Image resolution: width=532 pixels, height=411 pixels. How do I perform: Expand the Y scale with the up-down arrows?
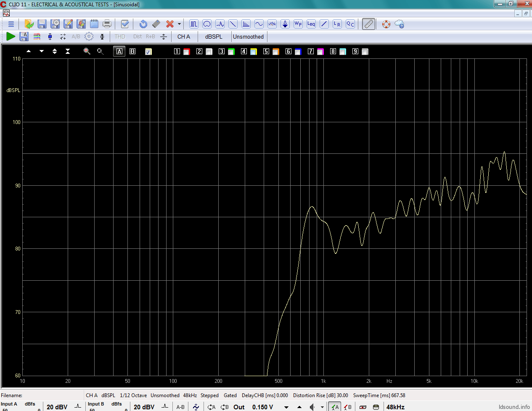point(55,51)
